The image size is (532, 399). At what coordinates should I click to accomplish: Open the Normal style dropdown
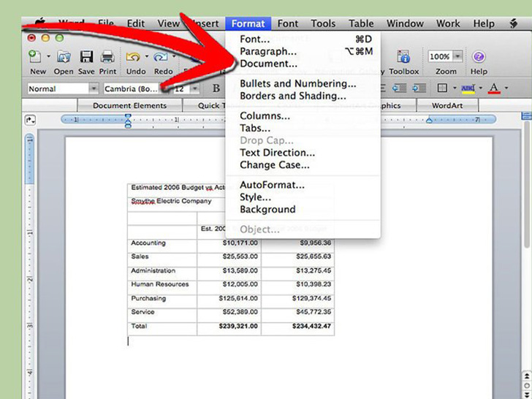(94, 89)
